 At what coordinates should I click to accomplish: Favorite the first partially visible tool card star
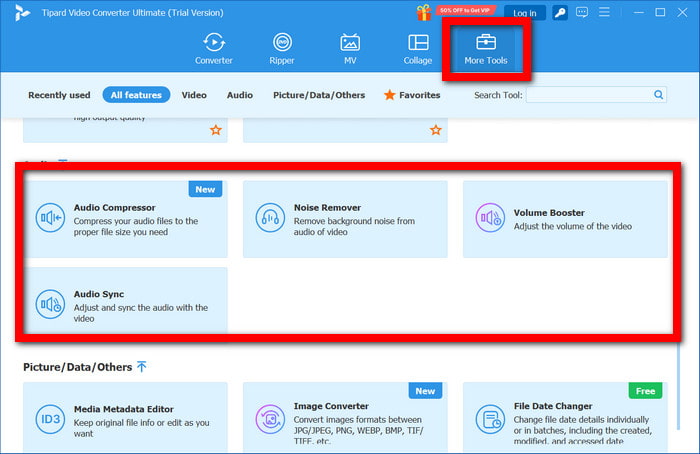(x=216, y=130)
